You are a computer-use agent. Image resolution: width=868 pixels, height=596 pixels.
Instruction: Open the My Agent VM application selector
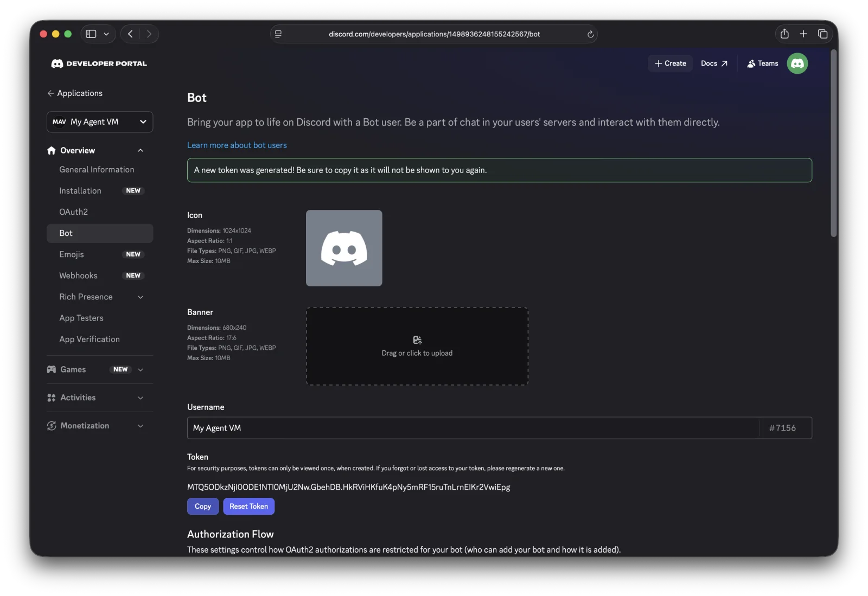point(100,121)
